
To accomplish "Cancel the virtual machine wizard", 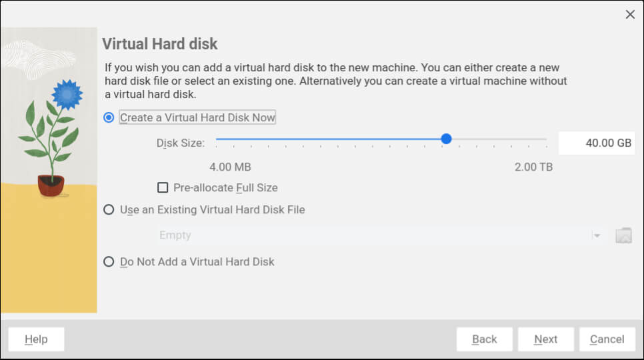I will (x=607, y=339).
